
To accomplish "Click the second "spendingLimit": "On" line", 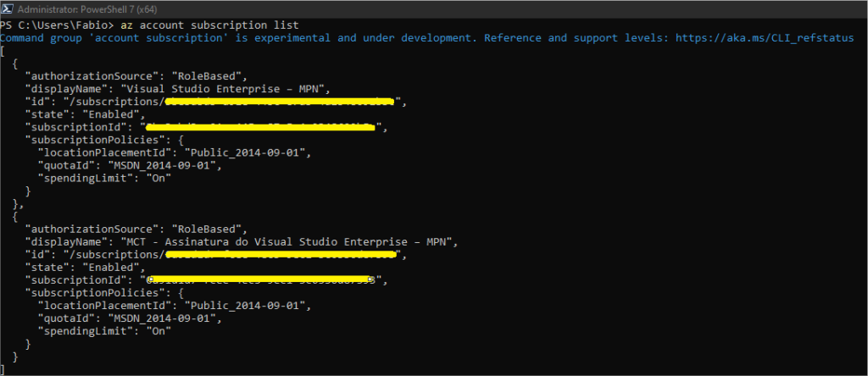I will 104,331.
